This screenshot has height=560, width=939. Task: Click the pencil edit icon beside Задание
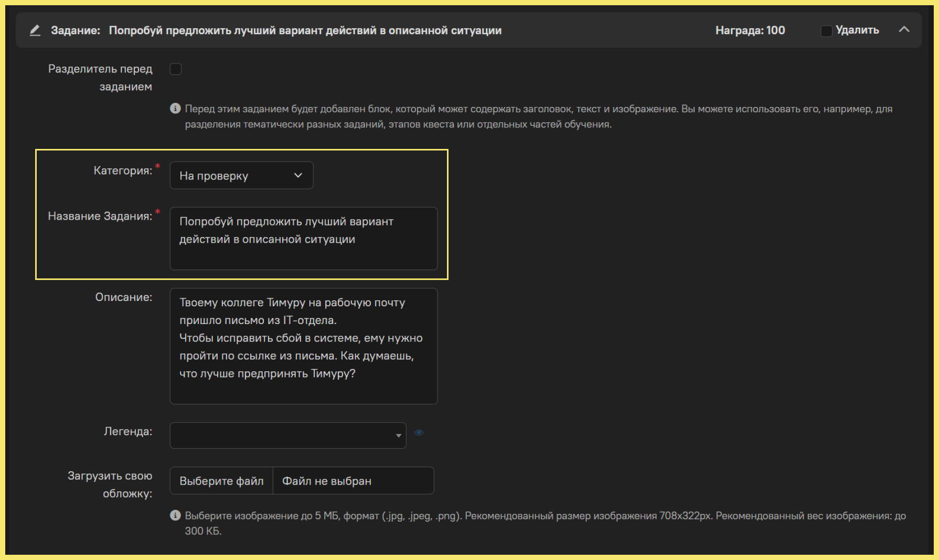coord(35,30)
